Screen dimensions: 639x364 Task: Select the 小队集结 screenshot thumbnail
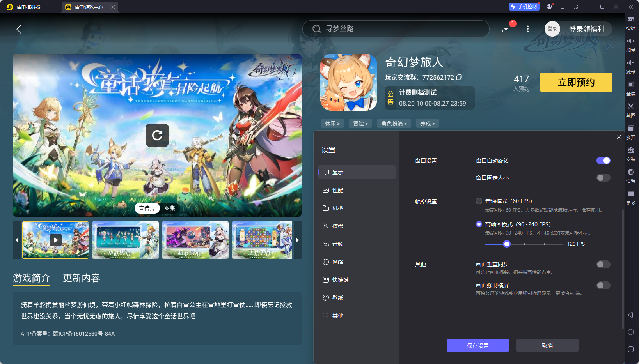click(125, 240)
